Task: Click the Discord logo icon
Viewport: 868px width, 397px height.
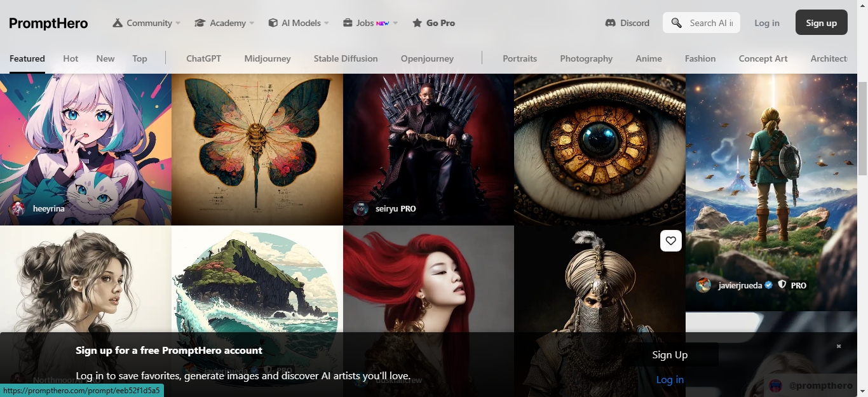Action: (x=610, y=23)
